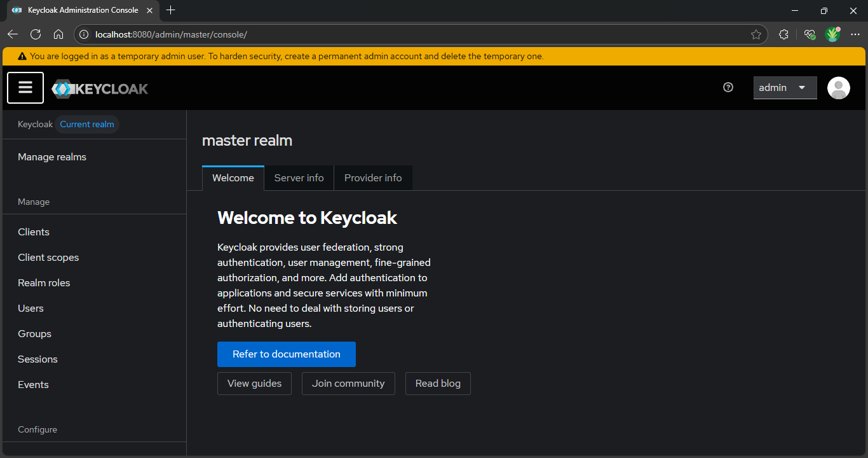The width and height of the screenshot is (868, 458).
Task: Open the help question mark icon
Action: pyautogui.click(x=728, y=88)
